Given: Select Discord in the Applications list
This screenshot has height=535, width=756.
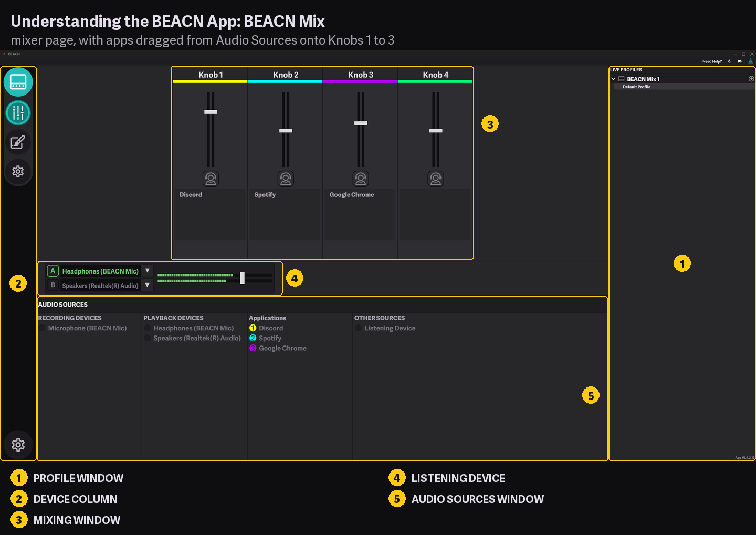Looking at the screenshot, I should click(x=270, y=328).
